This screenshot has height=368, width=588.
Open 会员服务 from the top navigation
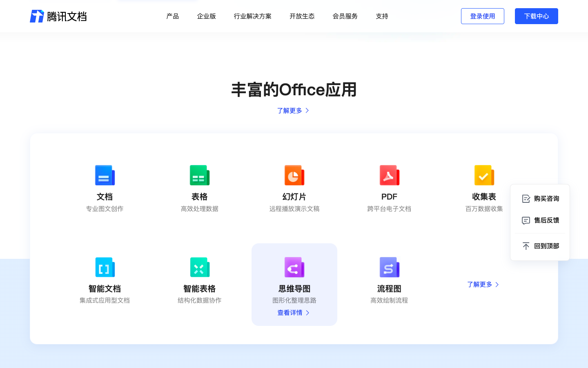tap(345, 16)
